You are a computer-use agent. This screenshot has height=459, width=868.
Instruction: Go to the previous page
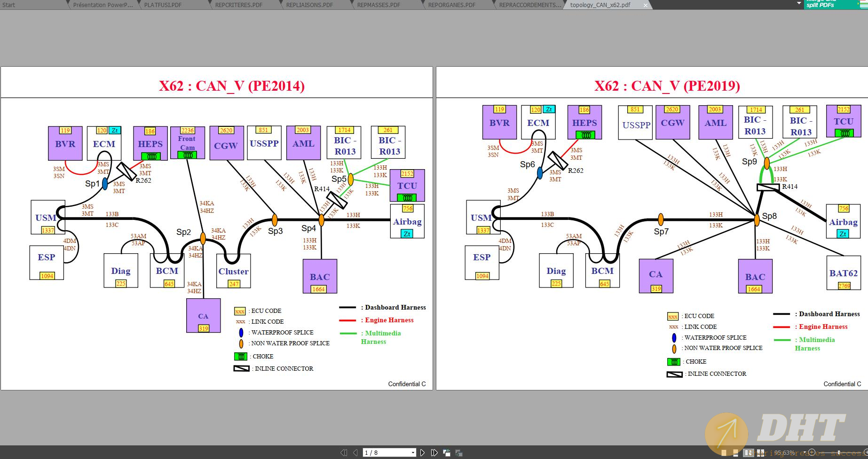point(355,452)
